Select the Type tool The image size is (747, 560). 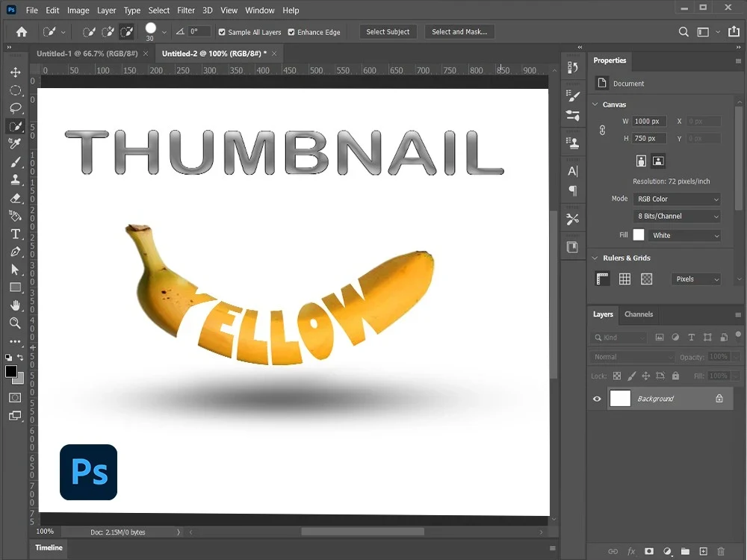(x=15, y=234)
